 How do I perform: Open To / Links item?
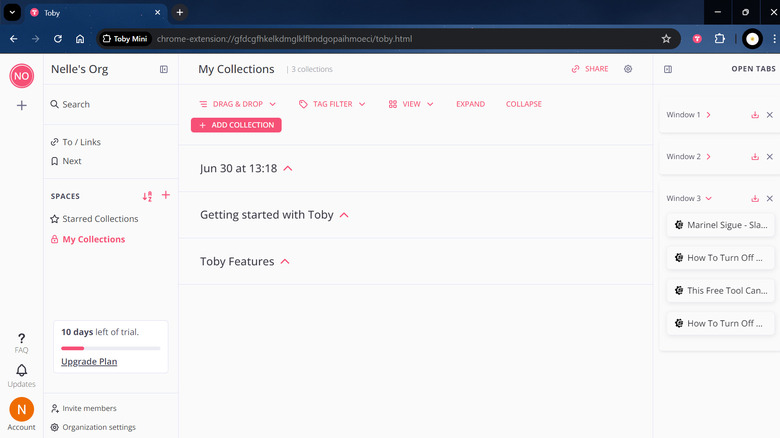pos(76,142)
